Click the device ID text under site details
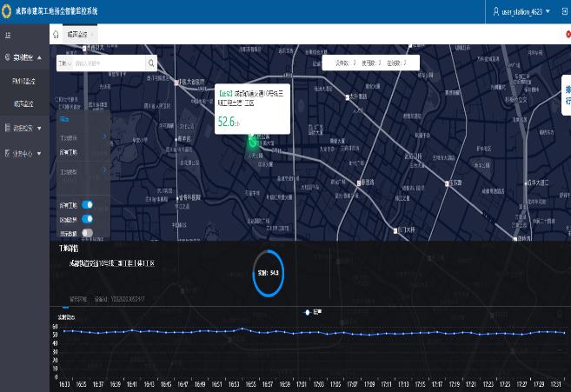 (119, 299)
